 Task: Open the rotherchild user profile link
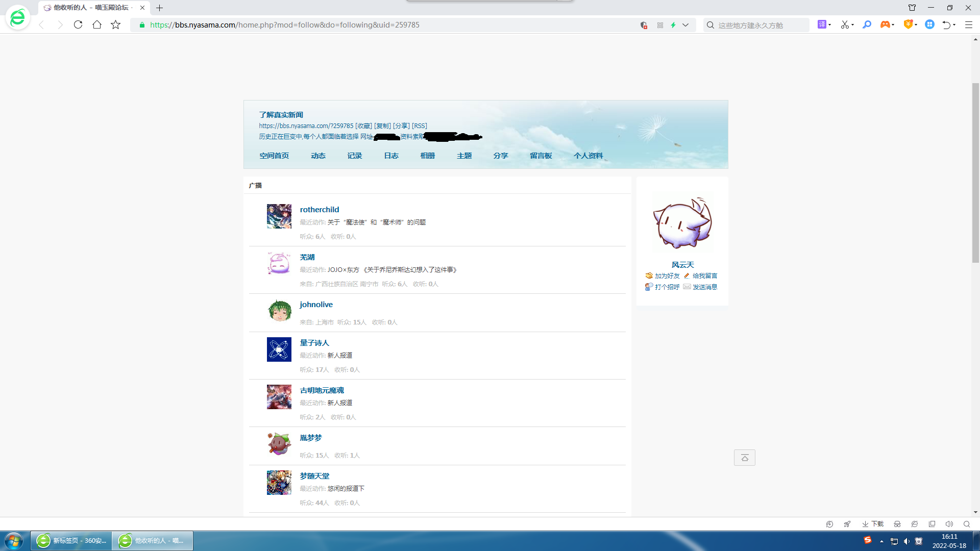pyautogui.click(x=319, y=209)
